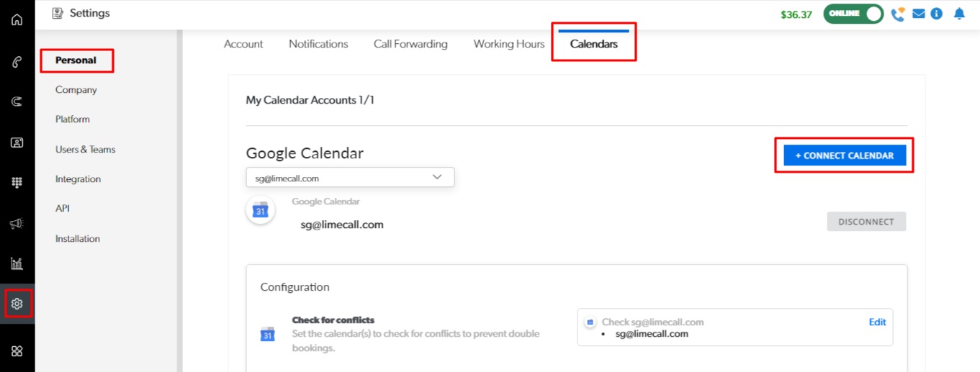
Task: Click the envelope messages icon
Action: [x=918, y=14]
